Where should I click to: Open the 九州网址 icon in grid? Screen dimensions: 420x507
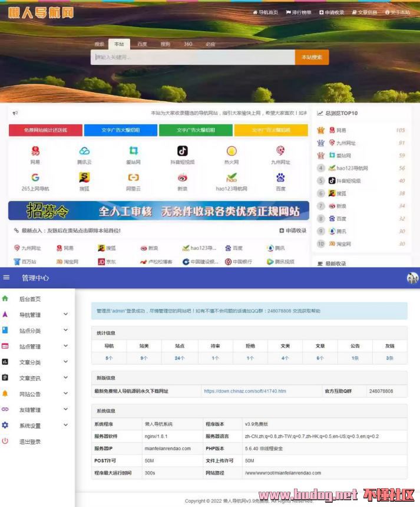(x=280, y=151)
